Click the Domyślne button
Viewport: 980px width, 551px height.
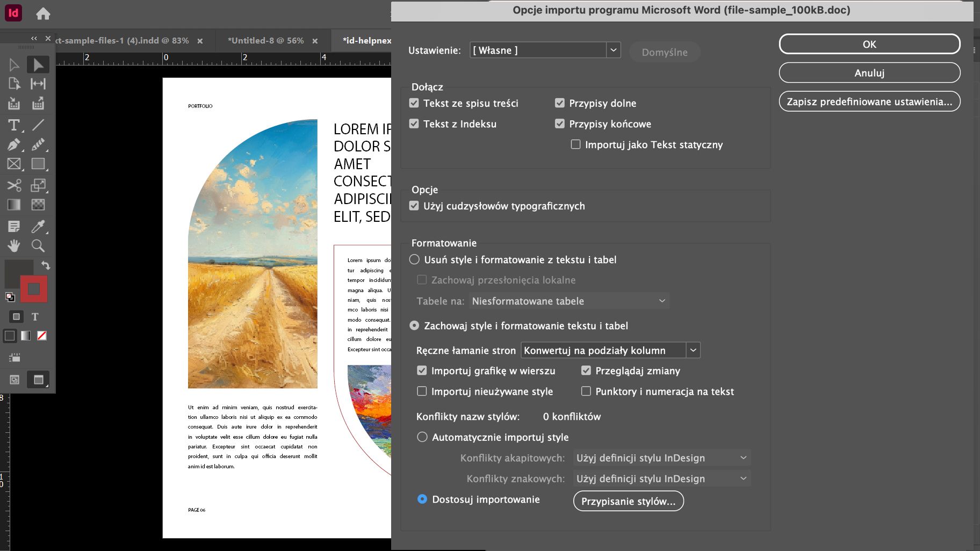click(x=665, y=52)
